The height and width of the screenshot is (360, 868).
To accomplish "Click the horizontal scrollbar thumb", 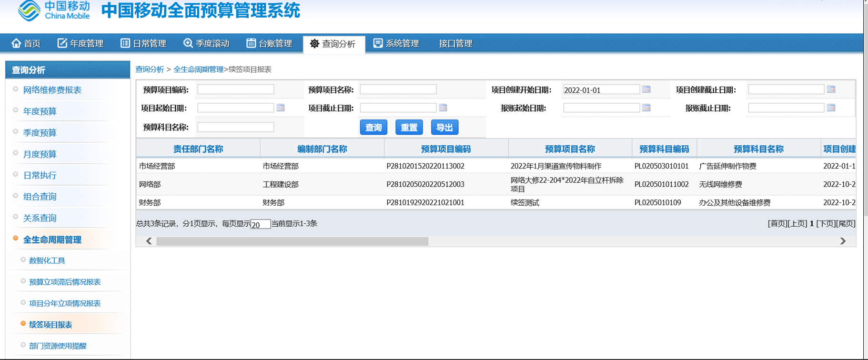I will click(293, 241).
